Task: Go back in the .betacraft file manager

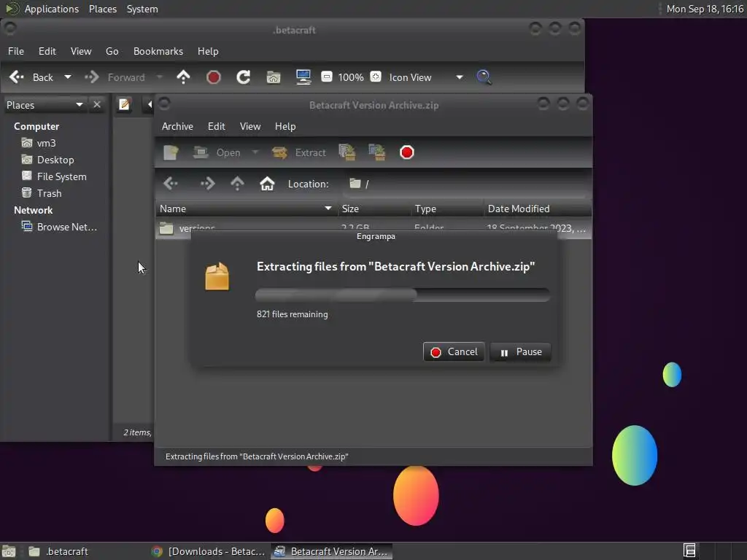Action: coord(31,77)
